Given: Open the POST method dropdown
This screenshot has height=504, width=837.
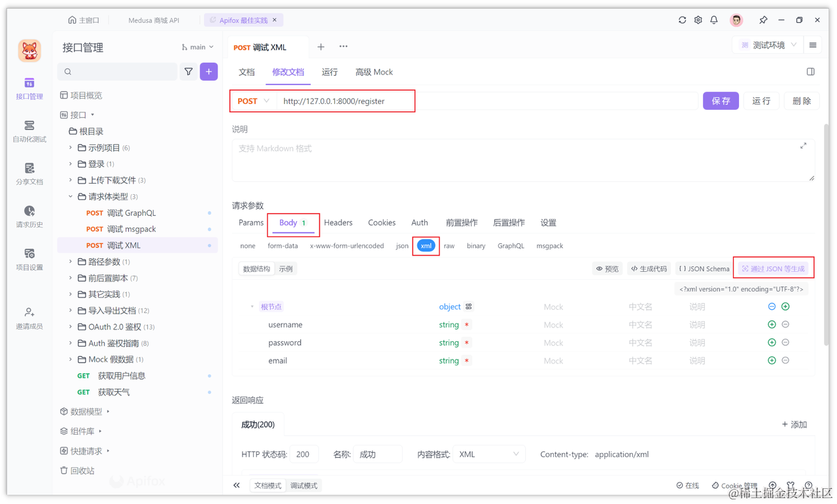Looking at the screenshot, I should (x=254, y=101).
